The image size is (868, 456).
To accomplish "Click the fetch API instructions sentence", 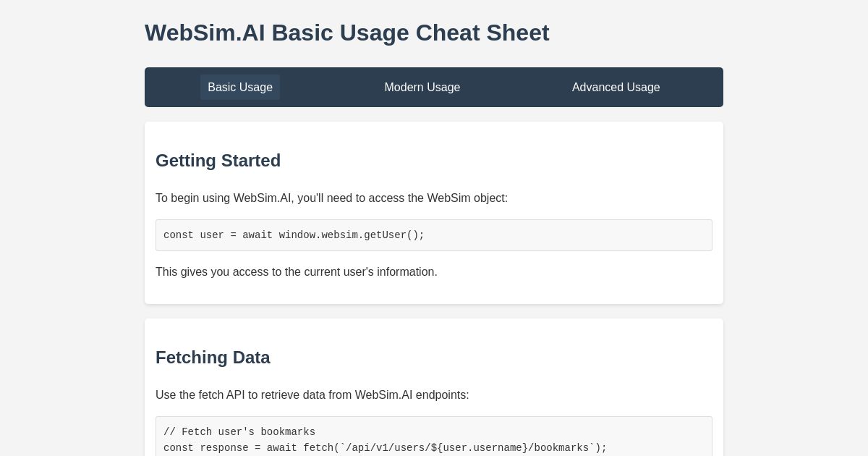I will tap(312, 395).
